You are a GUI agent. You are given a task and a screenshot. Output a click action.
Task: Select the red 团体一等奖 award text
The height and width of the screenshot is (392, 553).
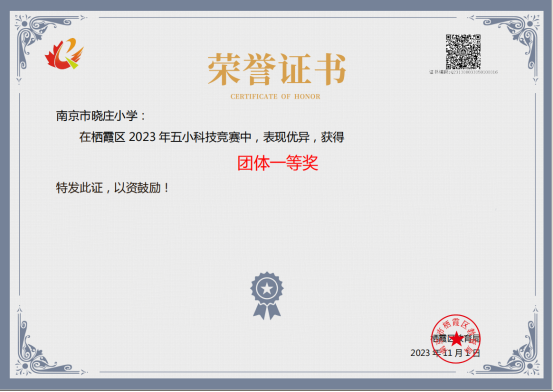(278, 163)
